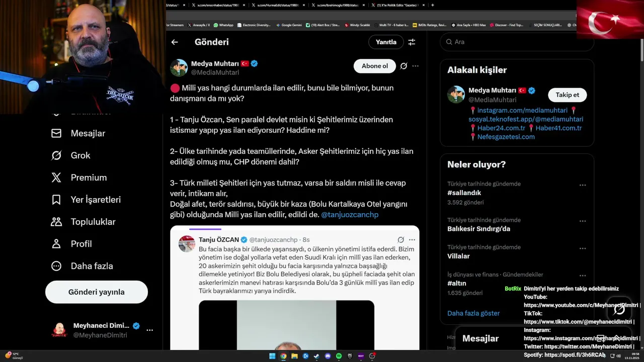Open the more options menu on Medya Muhtarı's post

click(x=415, y=66)
